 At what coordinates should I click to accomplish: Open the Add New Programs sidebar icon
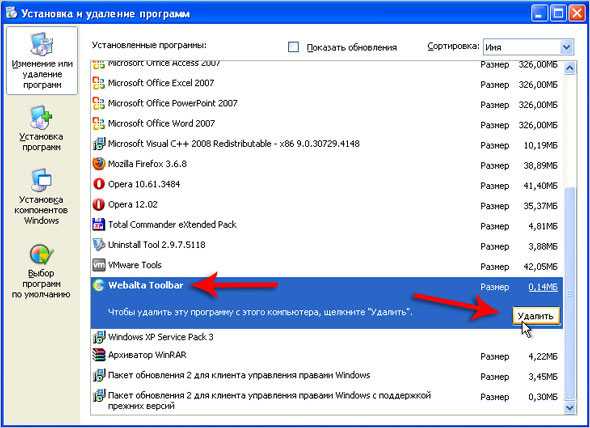click(41, 117)
